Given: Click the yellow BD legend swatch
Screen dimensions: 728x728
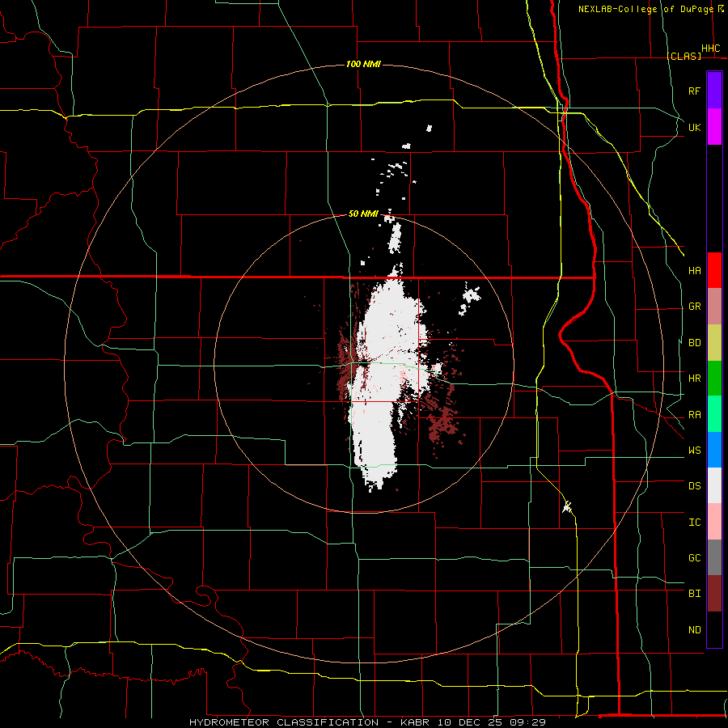Looking at the screenshot, I should pyautogui.click(x=714, y=343).
